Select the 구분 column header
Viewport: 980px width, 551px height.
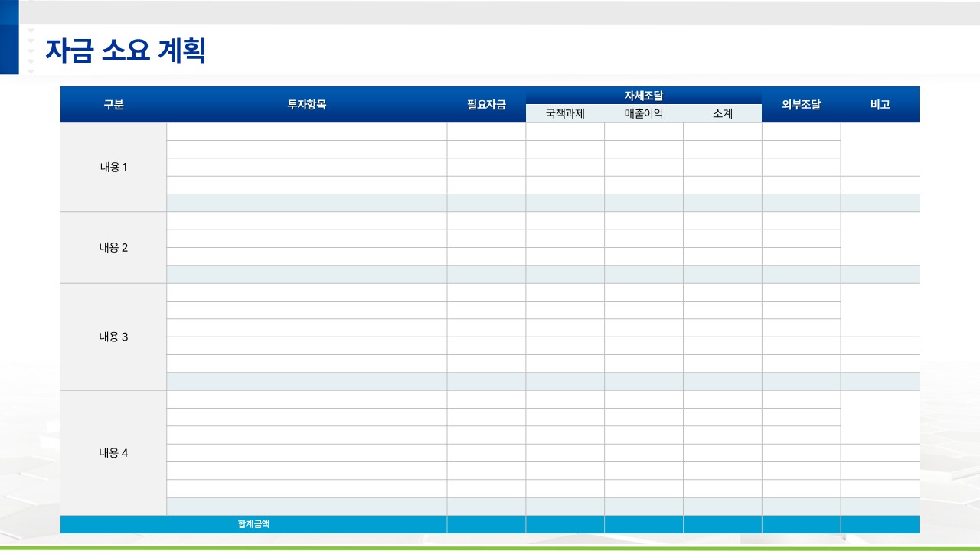pos(113,105)
